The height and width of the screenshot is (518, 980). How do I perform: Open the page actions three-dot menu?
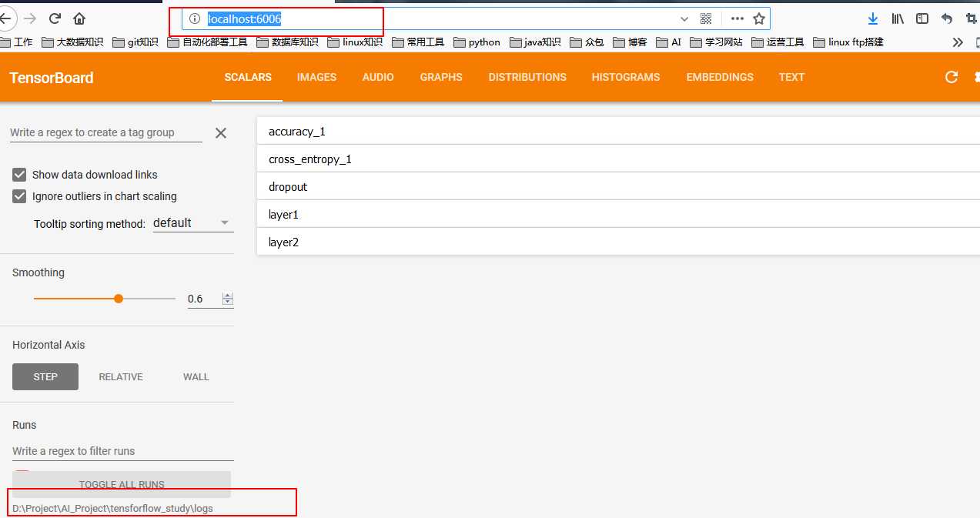coord(737,18)
